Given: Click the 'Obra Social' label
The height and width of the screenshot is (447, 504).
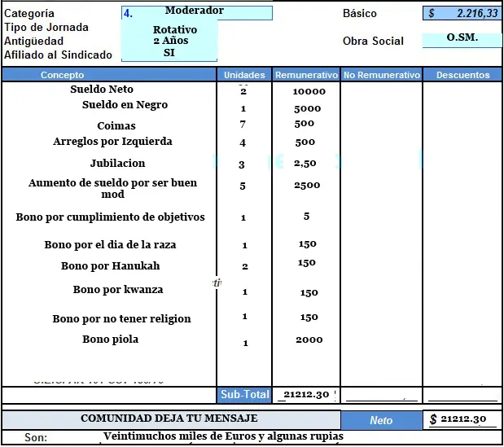Looking at the screenshot, I should click(373, 42).
